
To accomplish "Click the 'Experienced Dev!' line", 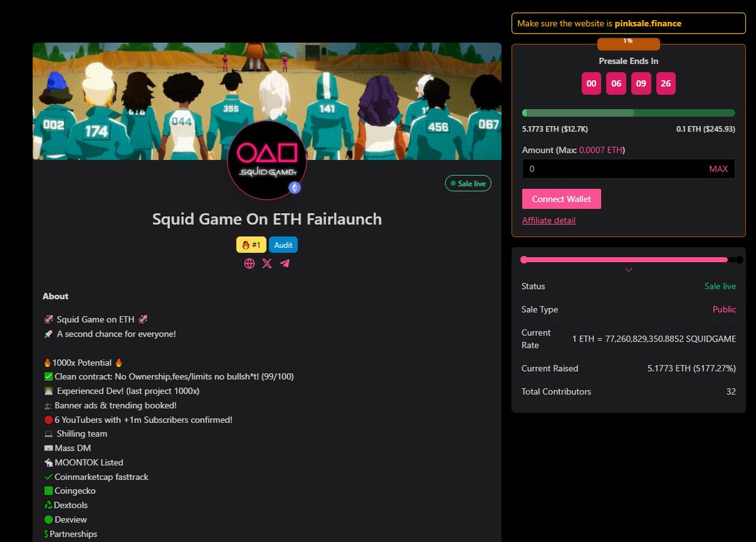I will pos(122,391).
